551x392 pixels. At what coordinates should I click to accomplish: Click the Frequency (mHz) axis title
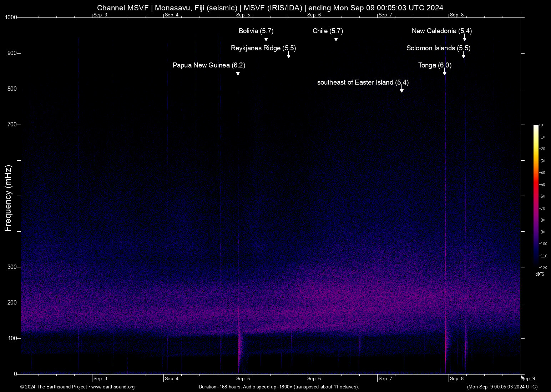(8, 198)
